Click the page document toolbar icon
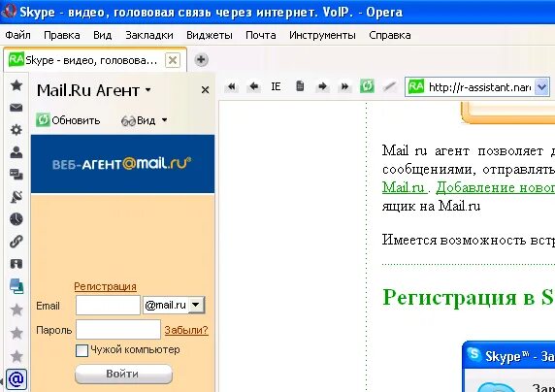The image size is (555, 392). [300, 86]
